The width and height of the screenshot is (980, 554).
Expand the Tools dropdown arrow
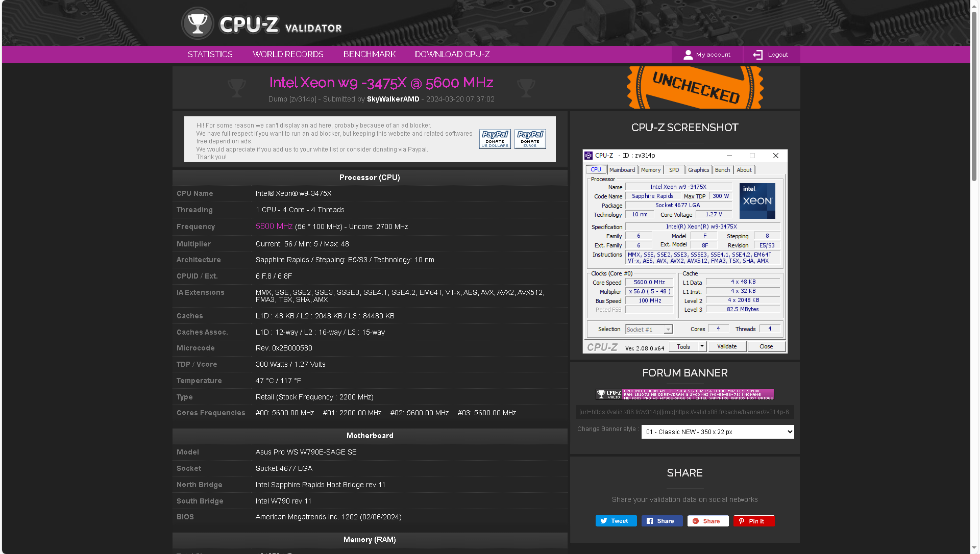702,346
